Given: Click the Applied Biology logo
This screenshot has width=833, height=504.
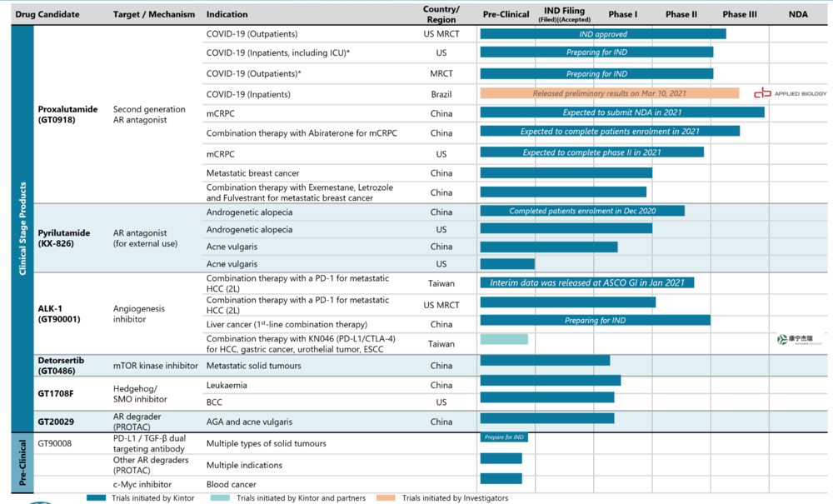Looking at the screenshot, I should click(x=790, y=93).
